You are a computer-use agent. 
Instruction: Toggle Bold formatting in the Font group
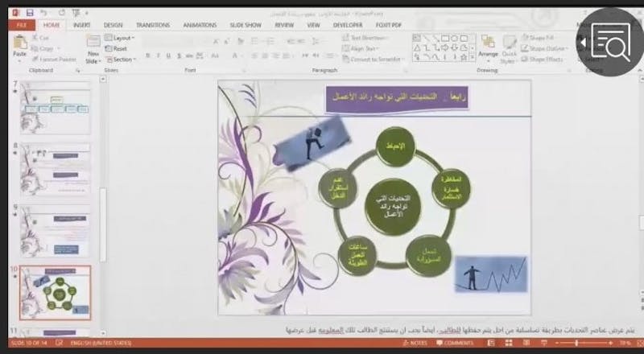148,56
